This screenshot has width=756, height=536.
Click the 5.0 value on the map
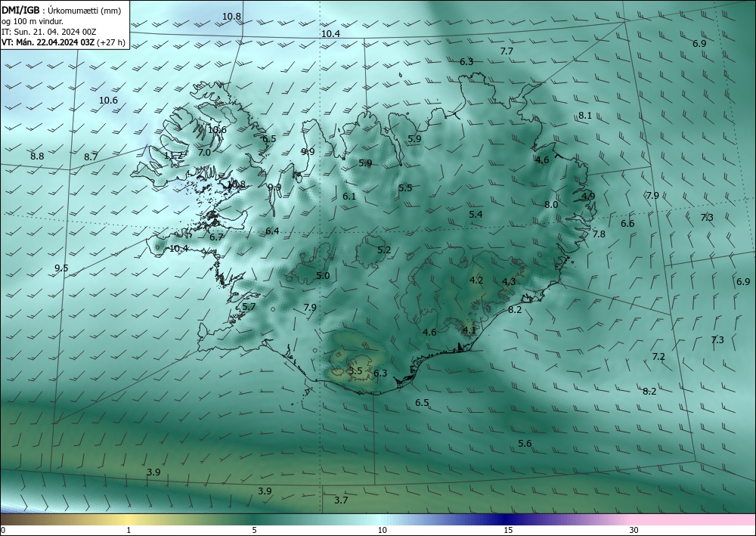click(323, 276)
